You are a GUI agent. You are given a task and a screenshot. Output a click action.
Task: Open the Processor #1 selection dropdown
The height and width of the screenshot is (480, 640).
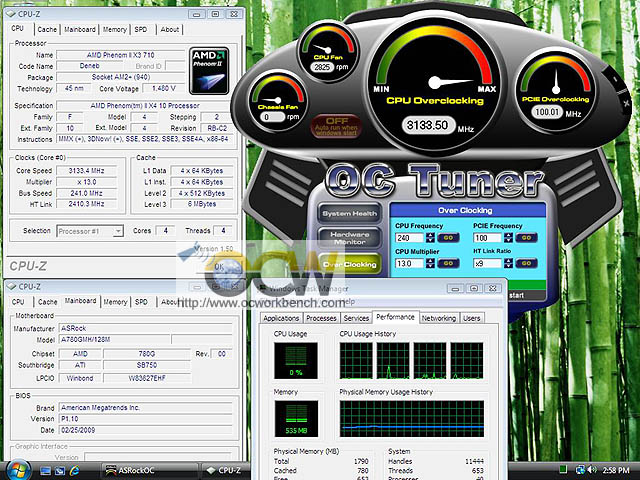118,231
